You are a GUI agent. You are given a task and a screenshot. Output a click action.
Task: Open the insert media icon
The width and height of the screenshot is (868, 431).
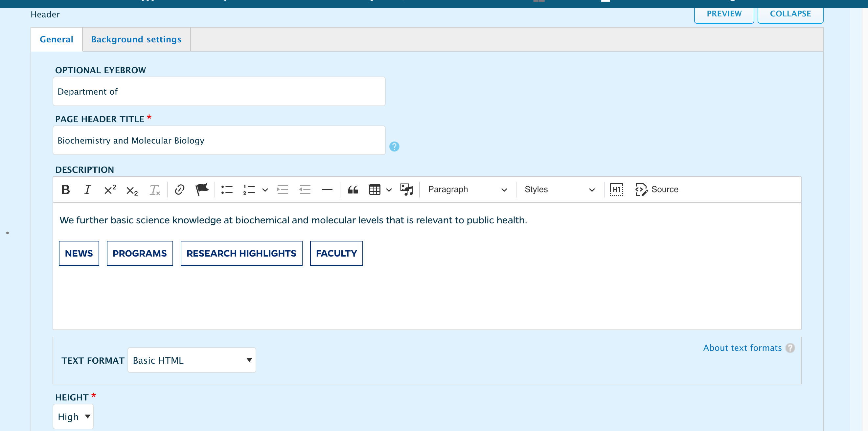[x=406, y=190]
